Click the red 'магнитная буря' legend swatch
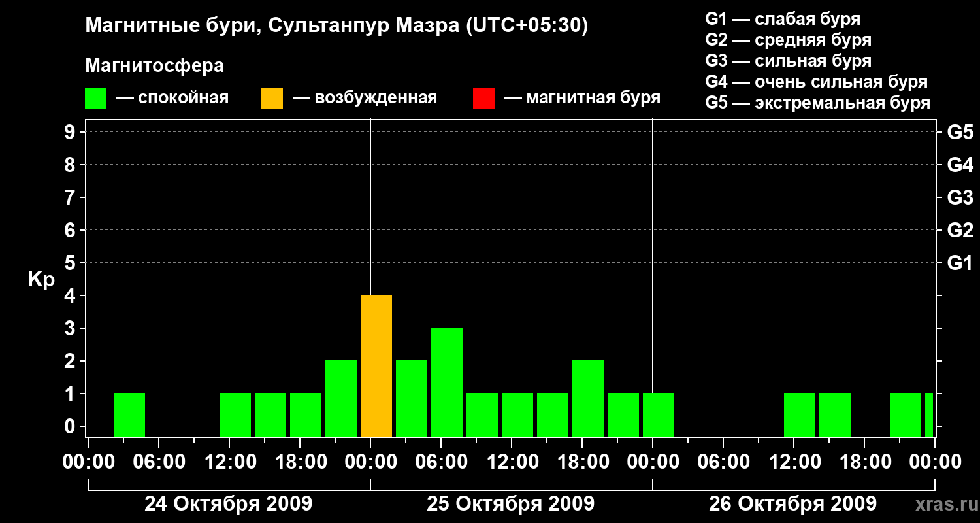Viewport: 980px width, 523px height. pyautogui.click(x=484, y=99)
